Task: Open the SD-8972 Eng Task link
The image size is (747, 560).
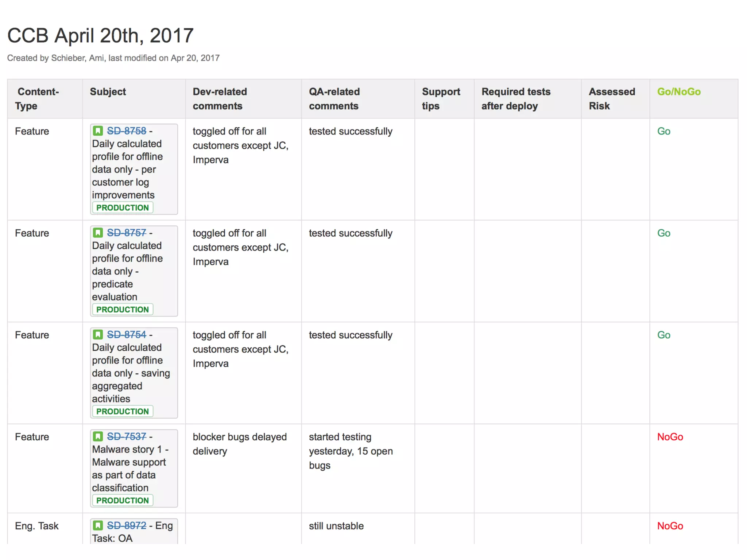Action: tap(126, 525)
